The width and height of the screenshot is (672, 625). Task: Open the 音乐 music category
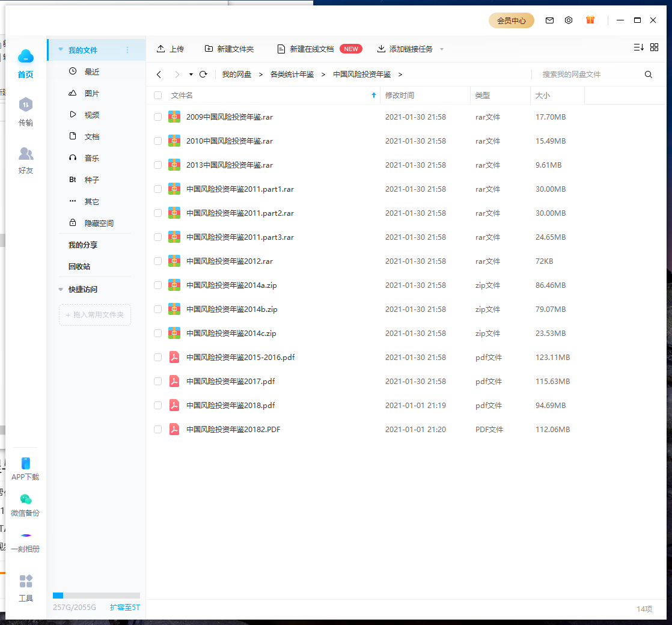[x=84, y=158]
